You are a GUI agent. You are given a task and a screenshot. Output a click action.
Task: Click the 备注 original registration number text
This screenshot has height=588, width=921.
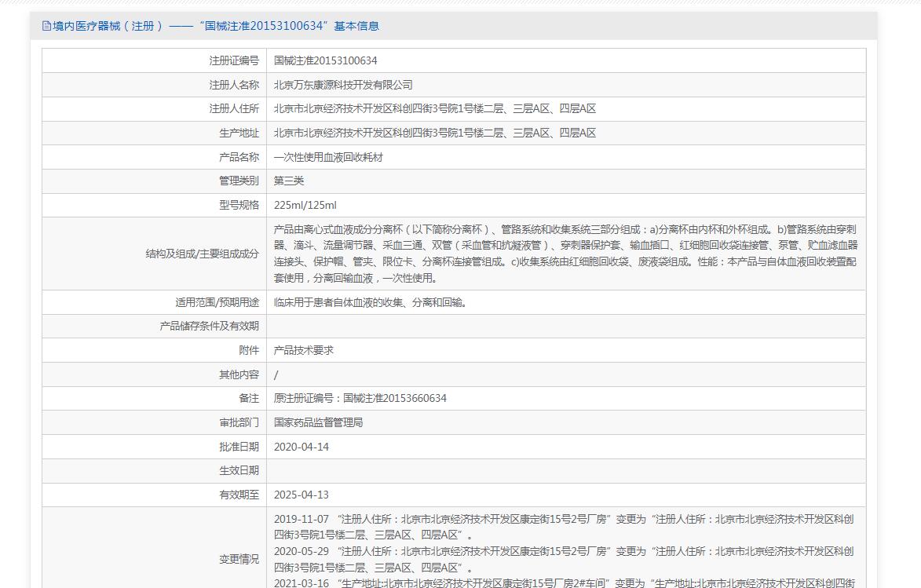point(360,398)
